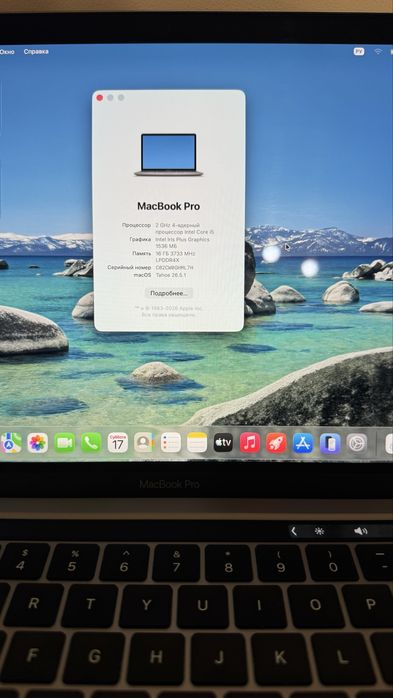Open iPhone Mirroring in the Dock

(330, 444)
